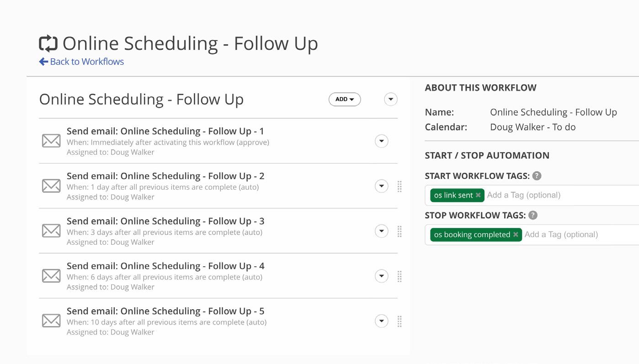Click help icon next to Start Workflow Tags
This screenshot has height=364, width=639.
click(x=537, y=176)
